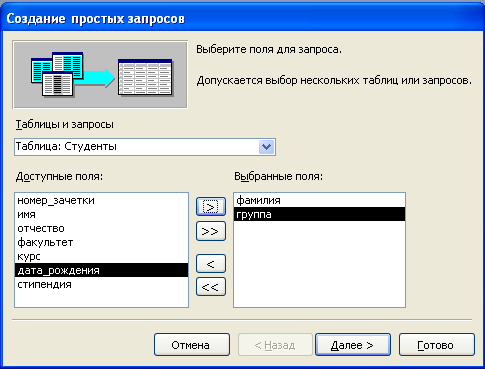This screenshot has height=369, width=485.
Task: Click the Таблица: Студенты combo box field
Action: [x=145, y=147]
